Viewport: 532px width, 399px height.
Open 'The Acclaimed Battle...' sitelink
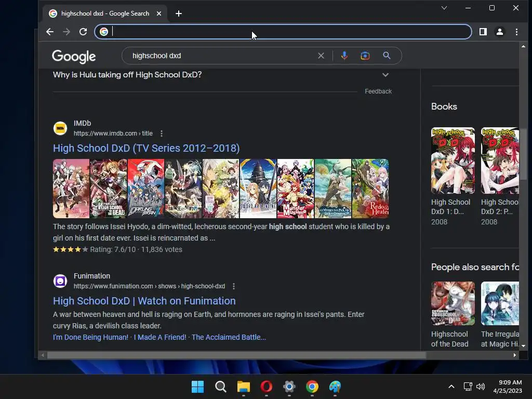coord(229,337)
